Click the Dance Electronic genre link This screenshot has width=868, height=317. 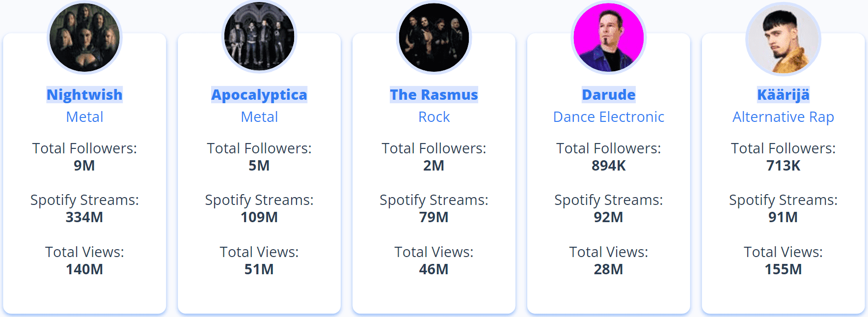(x=609, y=117)
